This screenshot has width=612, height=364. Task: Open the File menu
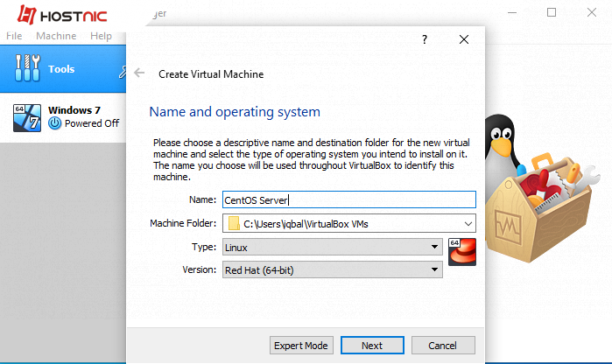pyautogui.click(x=14, y=36)
